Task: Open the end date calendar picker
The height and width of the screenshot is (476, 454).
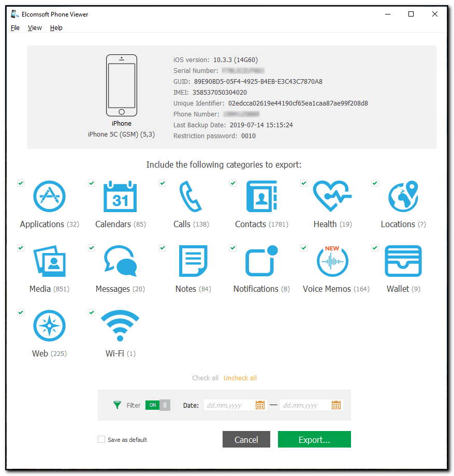Action: [x=336, y=405]
